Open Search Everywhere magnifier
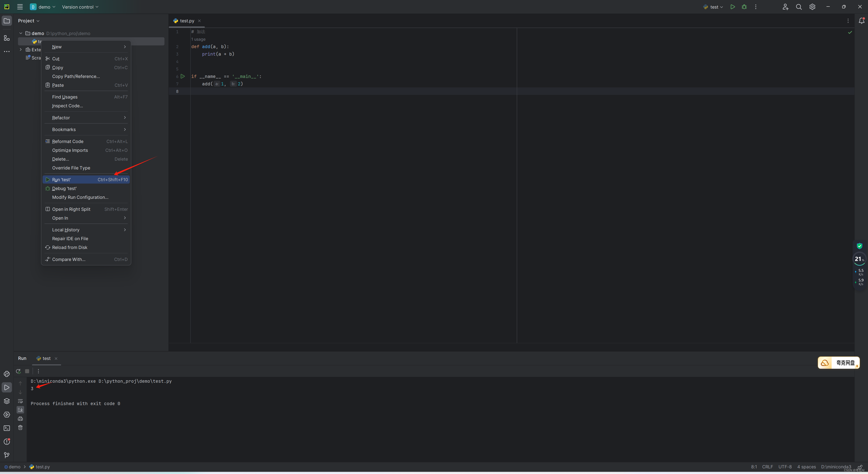This screenshot has height=474, width=868. [x=799, y=7]
